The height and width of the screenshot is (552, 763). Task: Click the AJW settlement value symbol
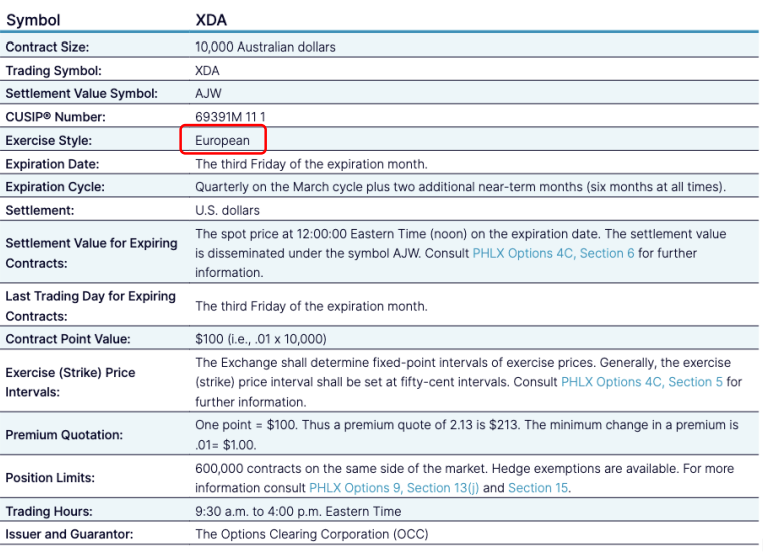209,94
